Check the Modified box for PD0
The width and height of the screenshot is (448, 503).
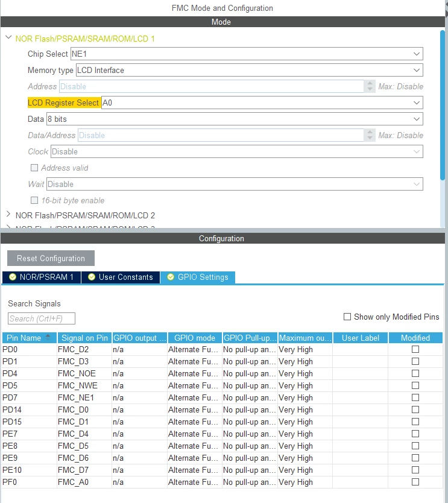click(415, 349)
